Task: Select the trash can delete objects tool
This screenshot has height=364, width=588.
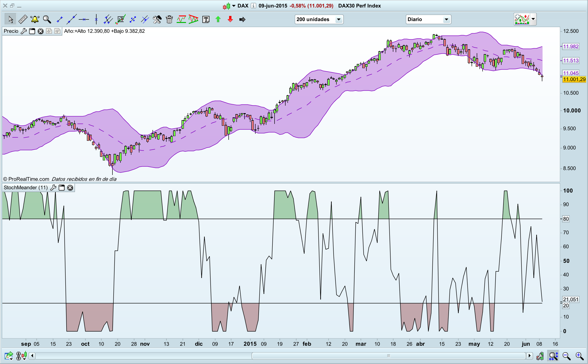Action: click(x=169, y=19)
